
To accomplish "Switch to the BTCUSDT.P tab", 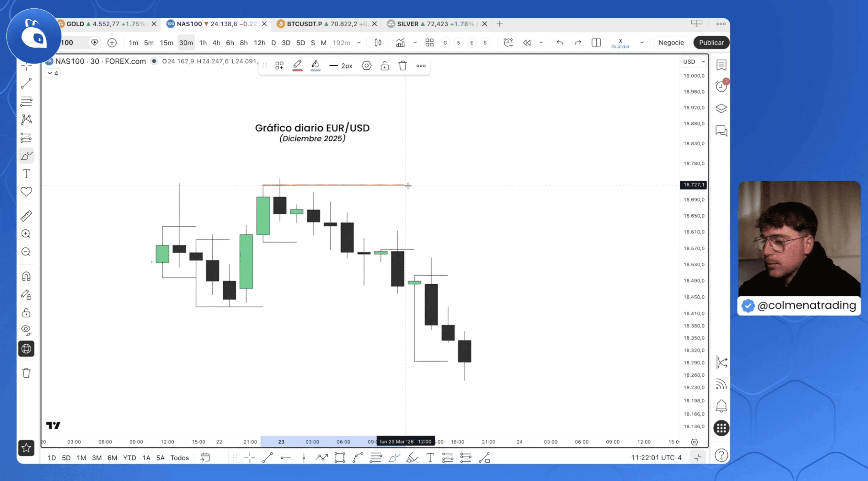I will click(304, 24).
